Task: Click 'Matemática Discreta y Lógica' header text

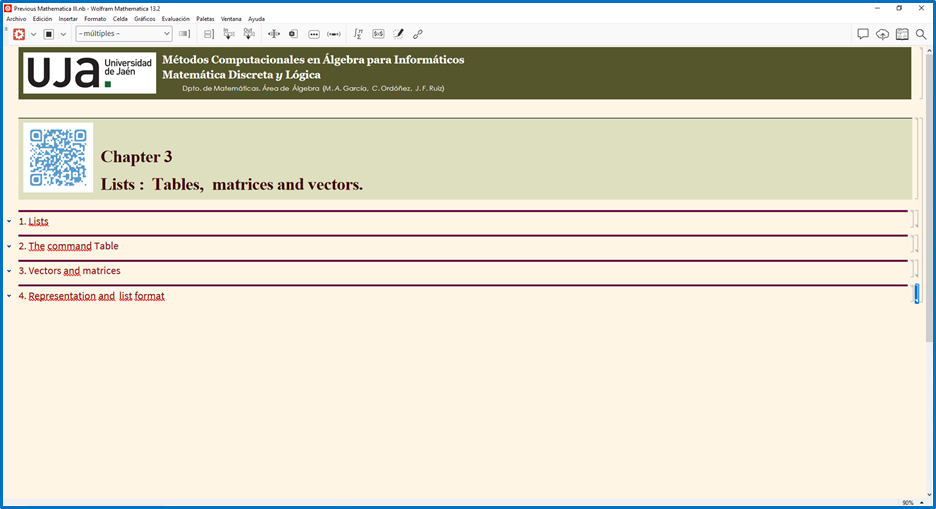Action: pyautogui.click(x=241, y=75)
